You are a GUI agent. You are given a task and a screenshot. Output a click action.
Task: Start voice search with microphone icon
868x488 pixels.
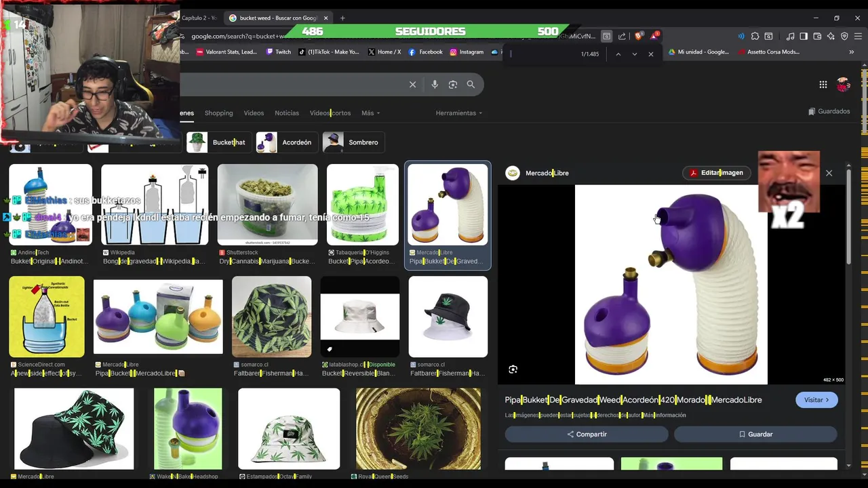coord(435,84)
